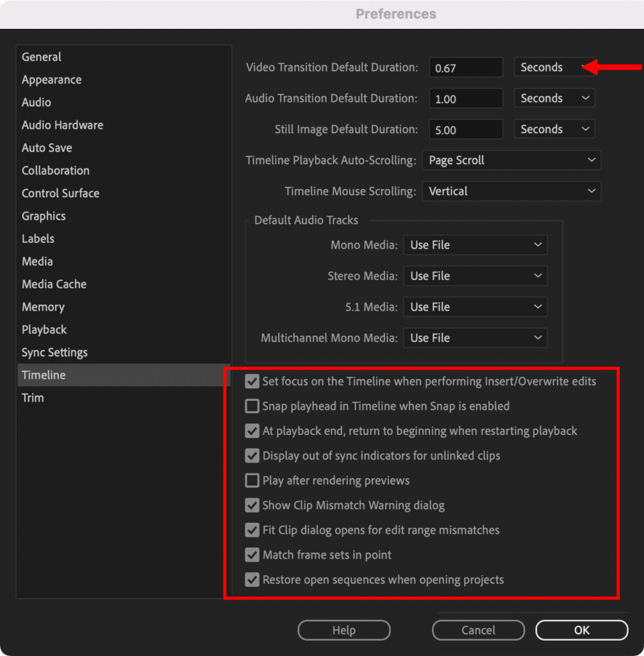
Task: Click the OK button
Action: (x=581, y=630)
